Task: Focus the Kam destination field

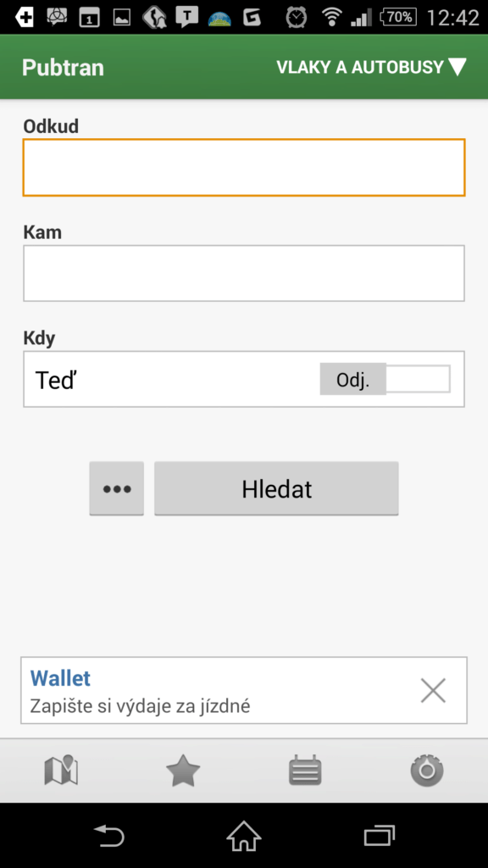Action: point(244,274)
